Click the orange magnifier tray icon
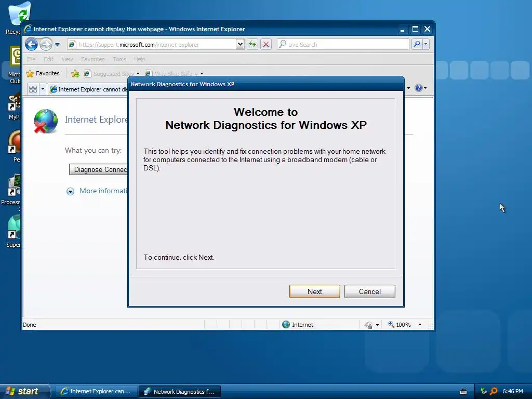The image size is (532, 399). (494, 391)
